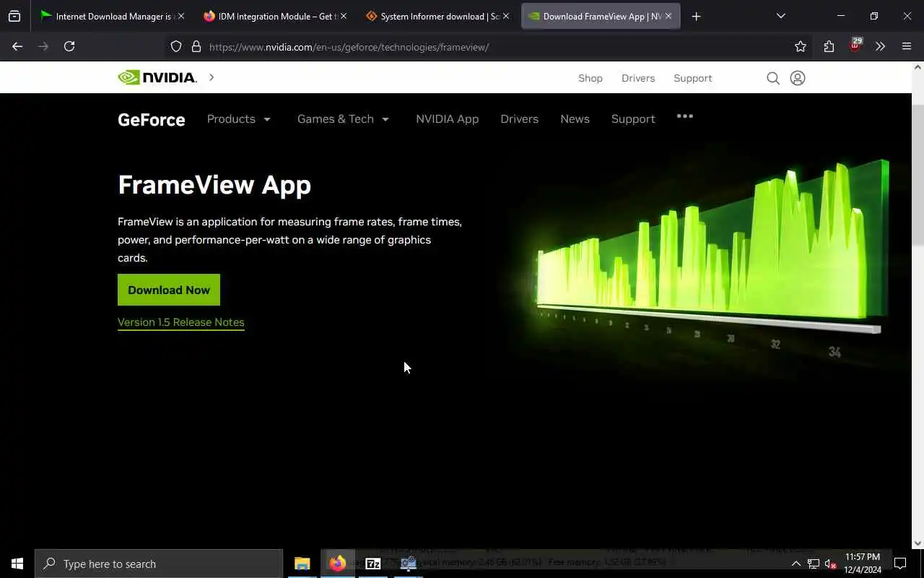Image resolution: width=924 pixels, height=578 pixels.
Task: Expand the chevron beside the NVIDIA logo
Action: [x=212, y=77]
